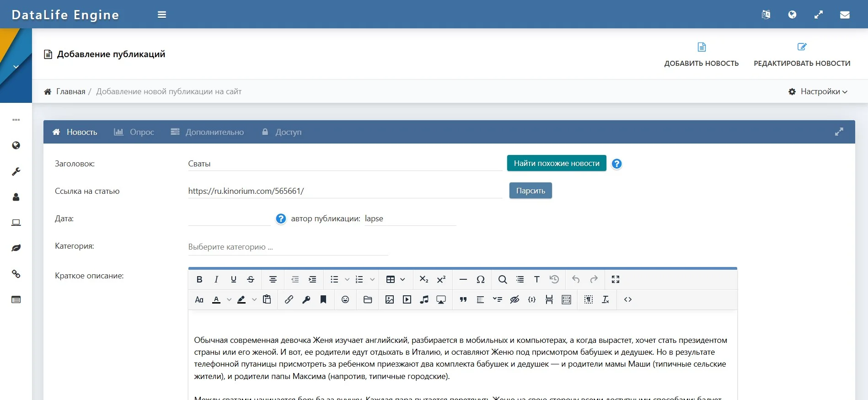This screenshot has width=868, height=400.
Task: Open the Доступ tab
Action: coord(282,132)
